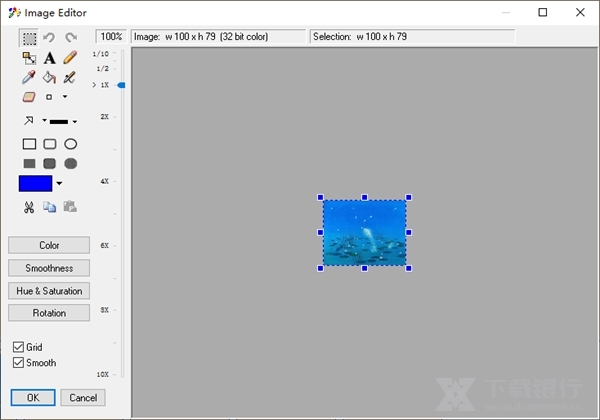Viewport: 600px width, 420px height.
Task: Click the 8X zoom level label
Action: [104, 310]
